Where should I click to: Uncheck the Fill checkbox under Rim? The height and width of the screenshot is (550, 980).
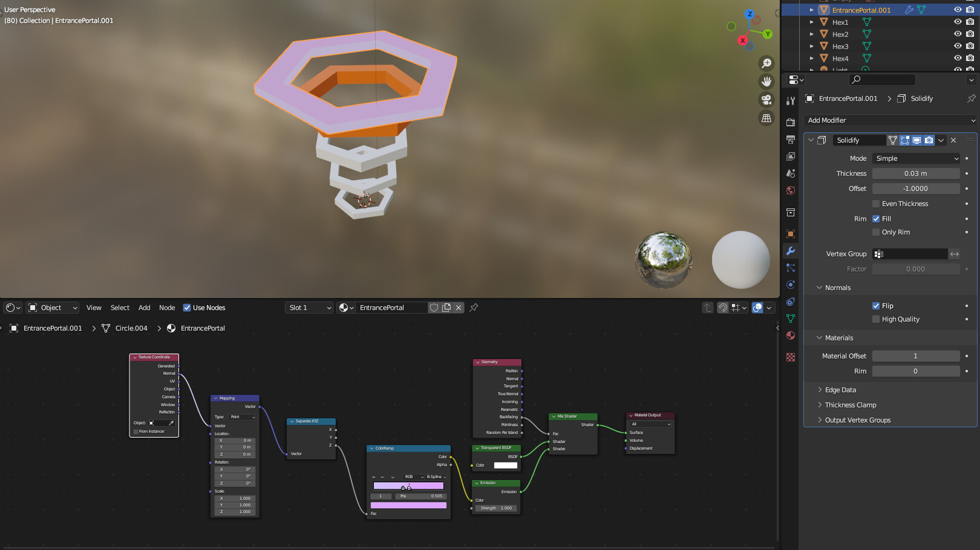pos(875,219)
